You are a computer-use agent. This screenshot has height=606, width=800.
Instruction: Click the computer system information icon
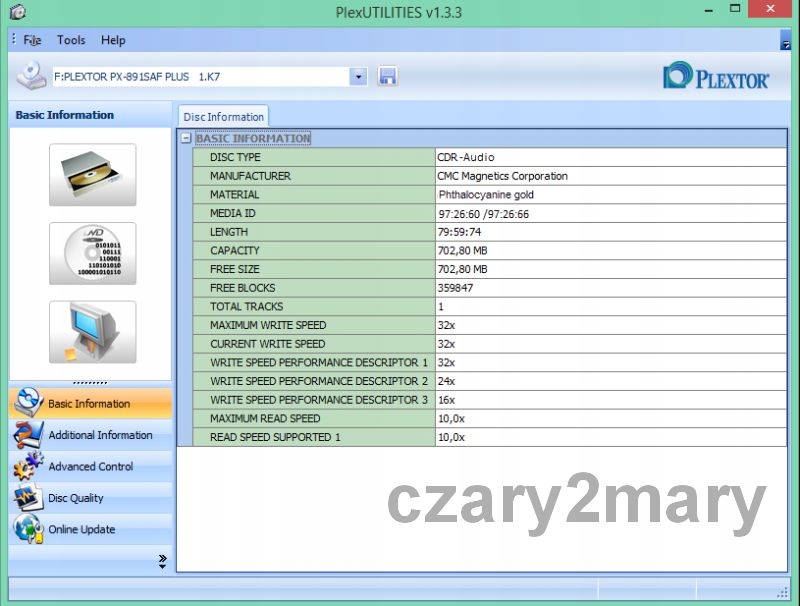[x=92, y=332]
